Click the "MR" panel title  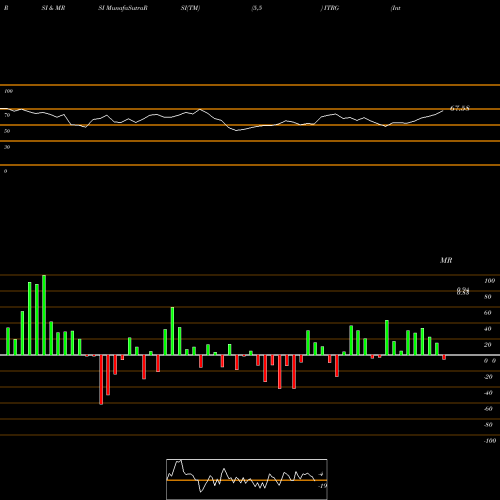point(446,260)
